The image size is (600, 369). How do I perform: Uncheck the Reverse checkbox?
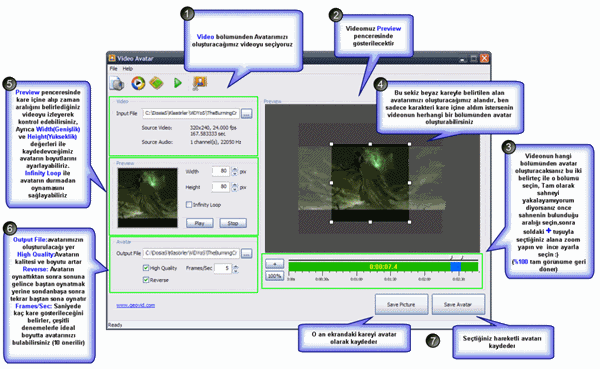tap(146, 280)
